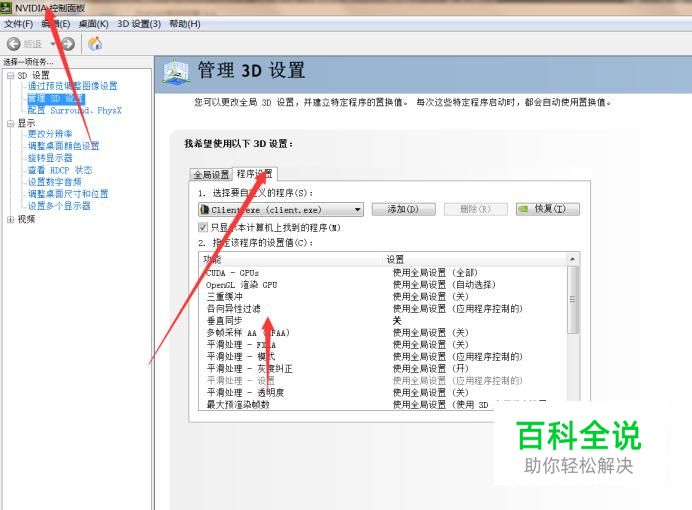Image resolution: width=692 pixels, height=510 pixels.
Task: Open 调整桌面尺寸和位置 link
Action: pyautogui.click(x=68, y=194)
